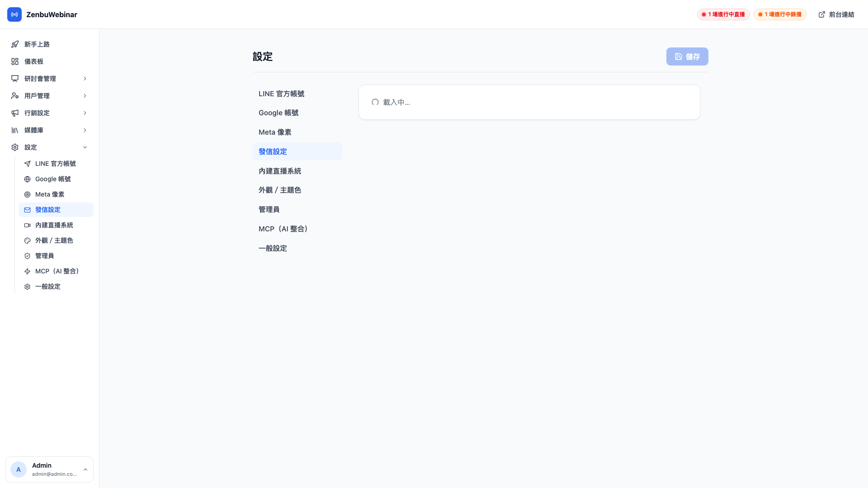
Task: Click the user icon beside 用戶管理
Action: click(x=15, y=96)
